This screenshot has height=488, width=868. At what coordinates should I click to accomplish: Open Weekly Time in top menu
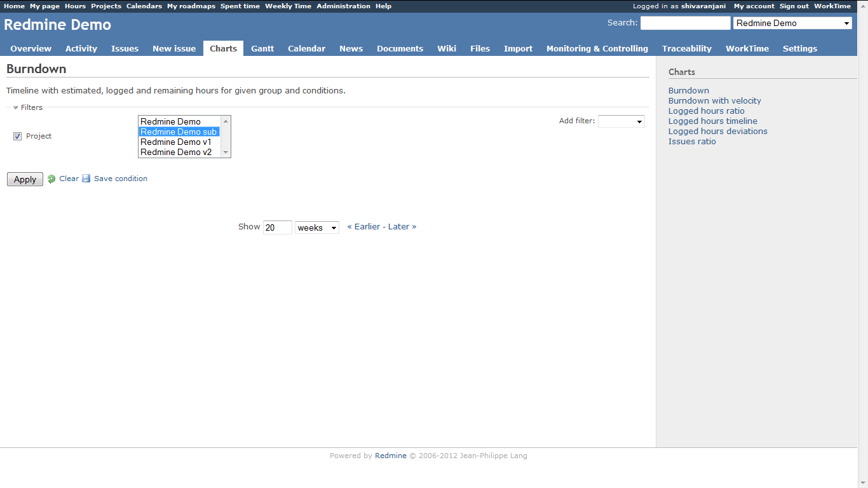[288, 6]
